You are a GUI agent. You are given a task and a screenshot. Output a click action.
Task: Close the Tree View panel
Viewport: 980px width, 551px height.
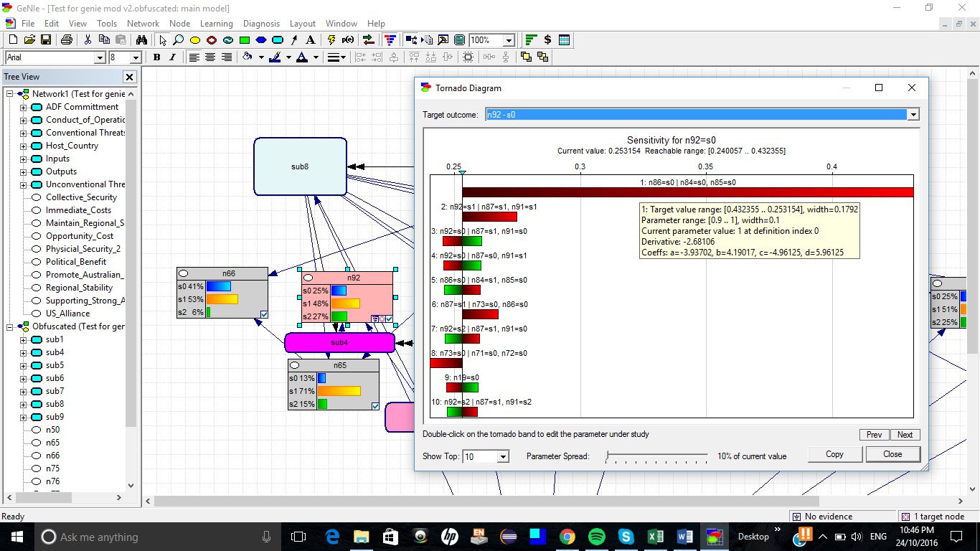pyautogui.click(x=129, y=77)
